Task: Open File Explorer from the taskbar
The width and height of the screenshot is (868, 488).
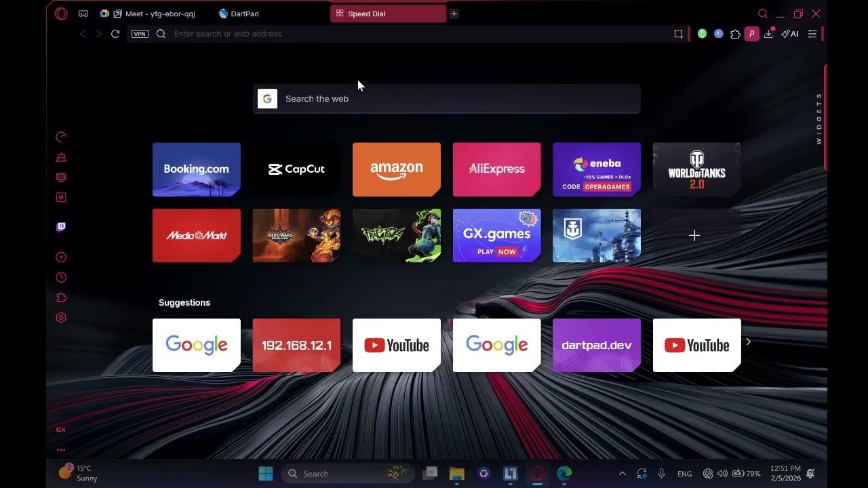Action: tap(457, 474)
